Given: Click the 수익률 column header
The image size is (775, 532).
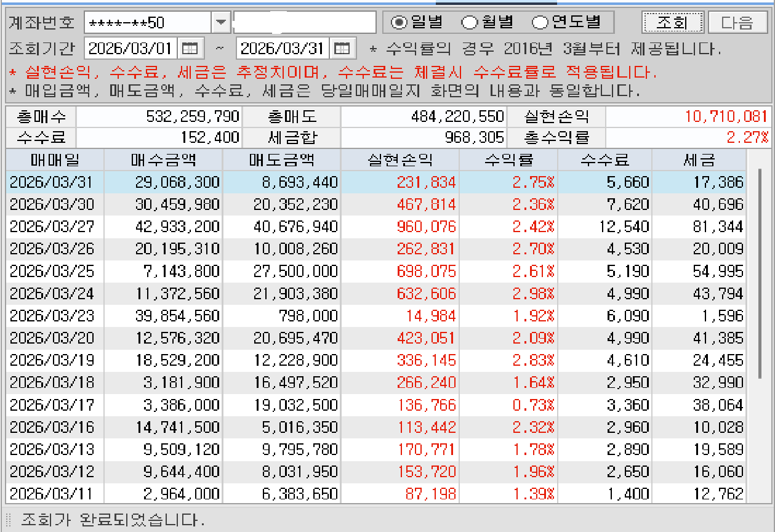Looking at the screenshot, I should click(508, 160).
